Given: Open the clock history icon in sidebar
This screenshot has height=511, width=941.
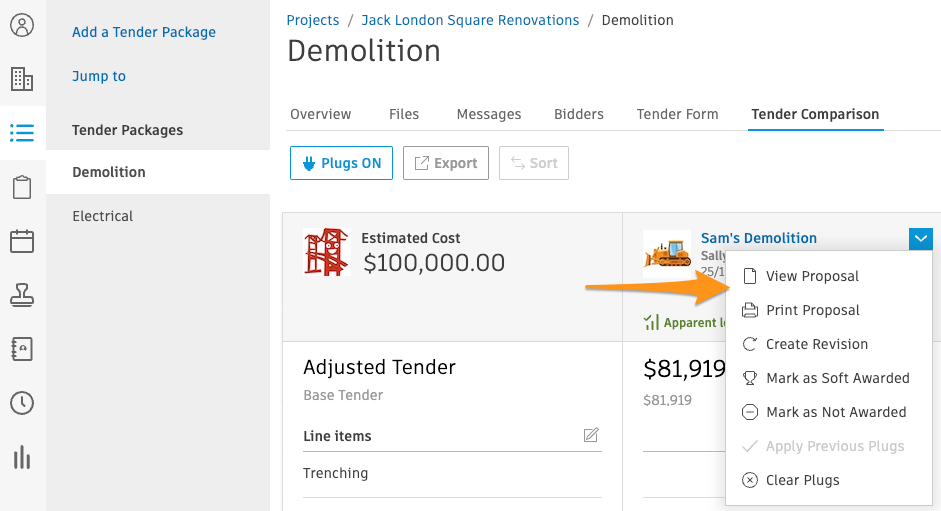Looking at the screenshot, I should (22, 403).
